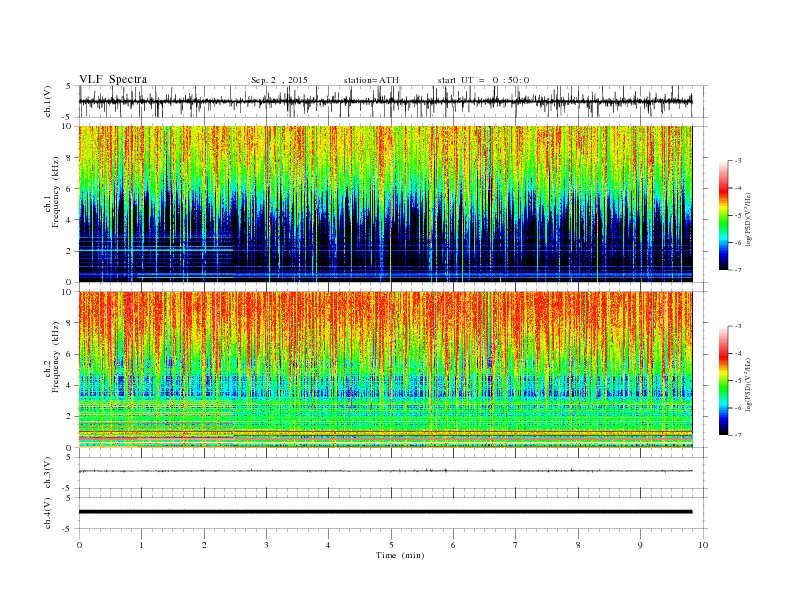Screen dimensions: 792x612
Task: Click the 'ch.1(V)' waveform axis label
Action: [48, 101]
